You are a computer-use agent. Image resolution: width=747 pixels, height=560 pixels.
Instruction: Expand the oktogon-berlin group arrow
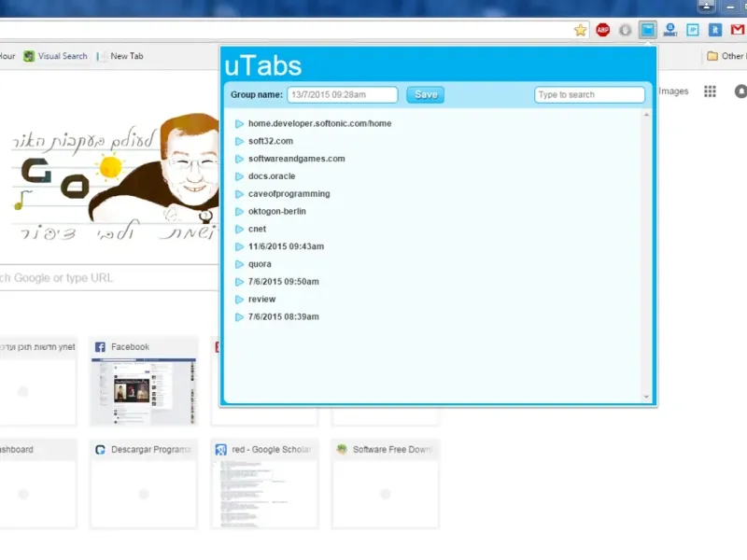coord(239,212)
